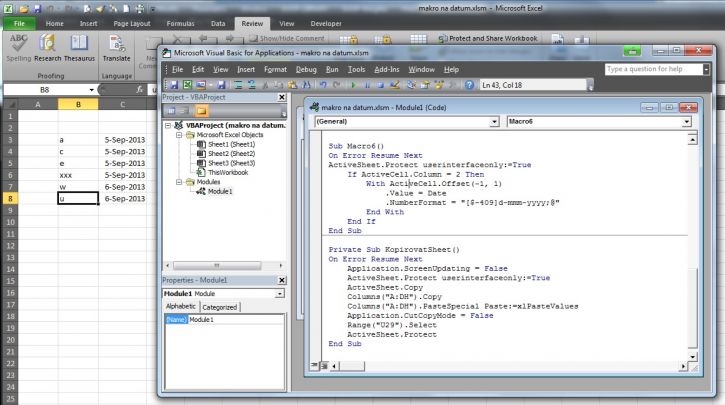This screenshot has width=725, height=405.
Task: Open the Excel Developer ribbon tab
Action: tap(326, 24)
